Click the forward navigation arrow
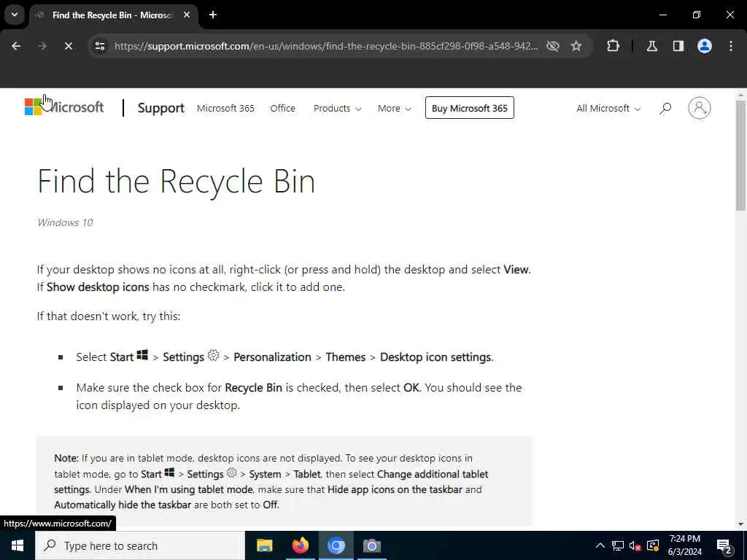This screenshot has width=747, height=560. (x=42, y=46)
